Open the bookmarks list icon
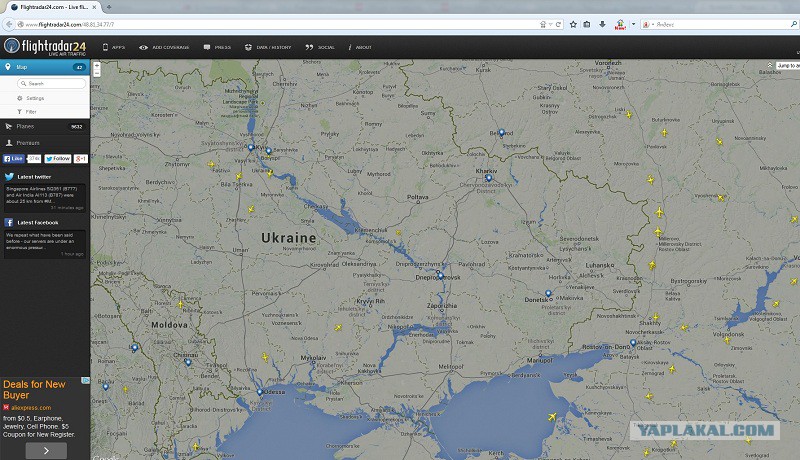Image resolution: width=800 pixels, height=460 pixels. [x=587, y=24]
